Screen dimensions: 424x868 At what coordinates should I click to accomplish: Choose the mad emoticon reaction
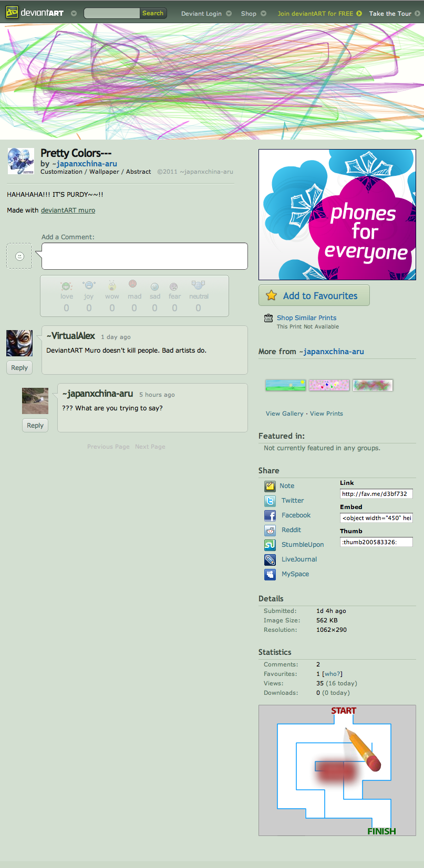click(x=133, y=285)
